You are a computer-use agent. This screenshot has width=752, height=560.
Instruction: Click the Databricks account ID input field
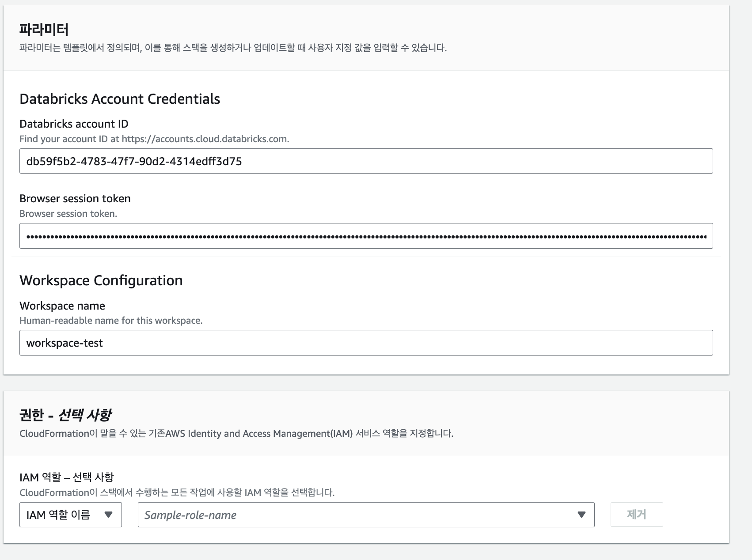tap(366, 161)
